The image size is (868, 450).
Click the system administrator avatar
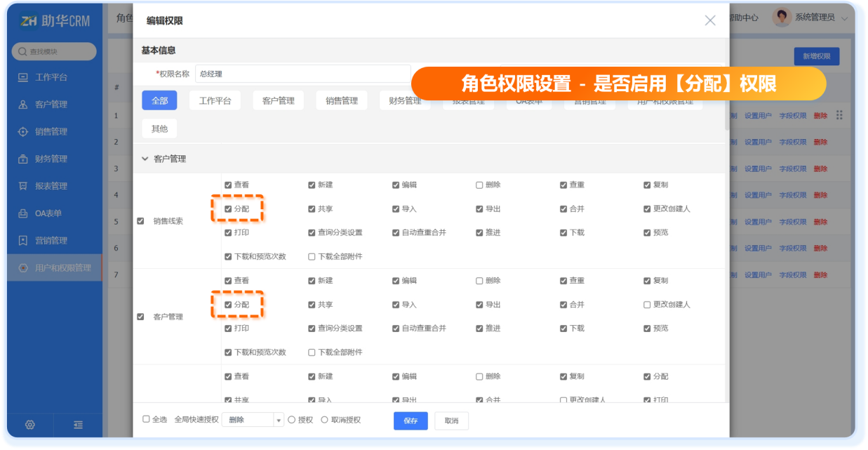tap(781, 18)
